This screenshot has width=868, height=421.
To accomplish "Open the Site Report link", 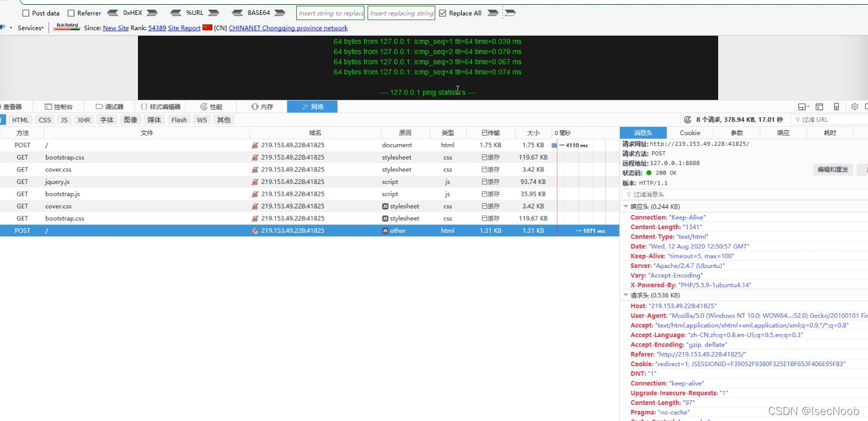I will coord(184,28).
